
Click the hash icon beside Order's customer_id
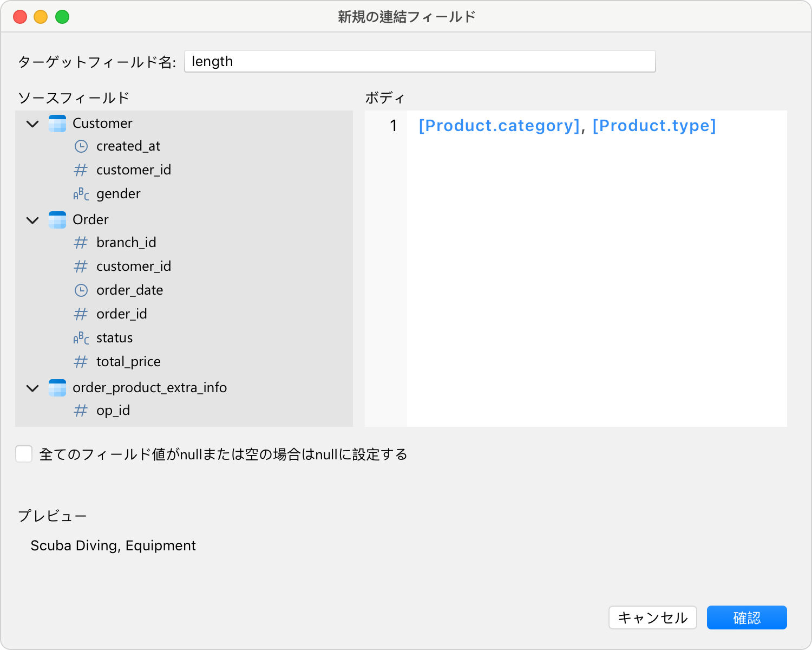tap(81, 266)
